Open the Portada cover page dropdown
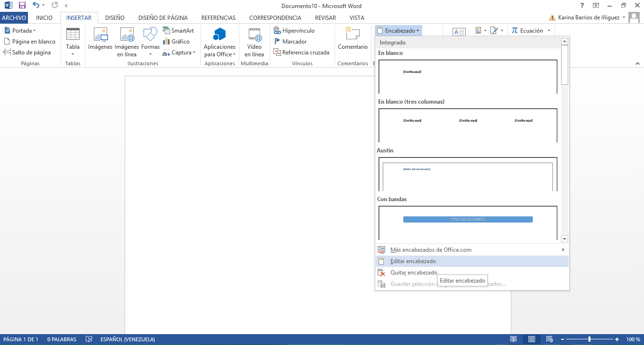The height and width of the screenshot is (345, 644). point(20,30)
